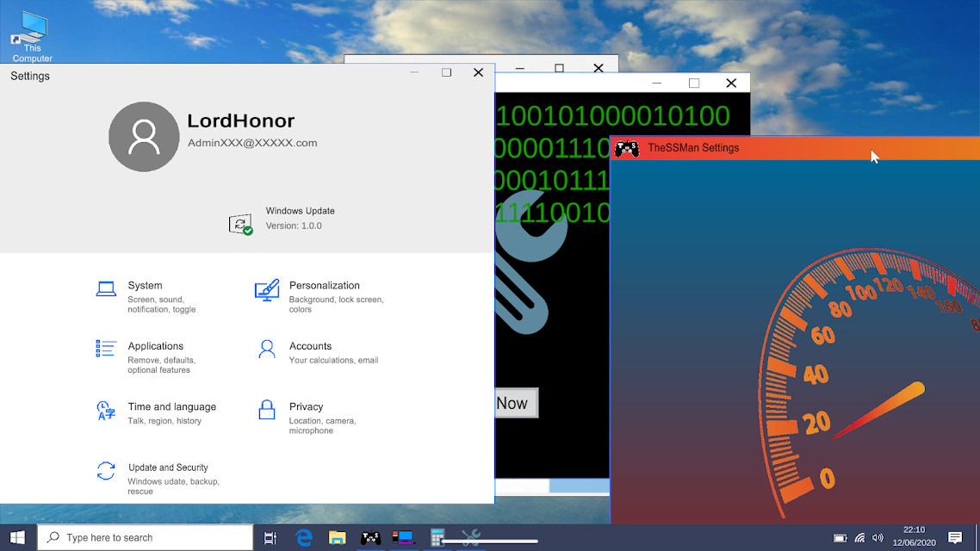
Task: Open the System settings category
Action: (x=145, y=286)
